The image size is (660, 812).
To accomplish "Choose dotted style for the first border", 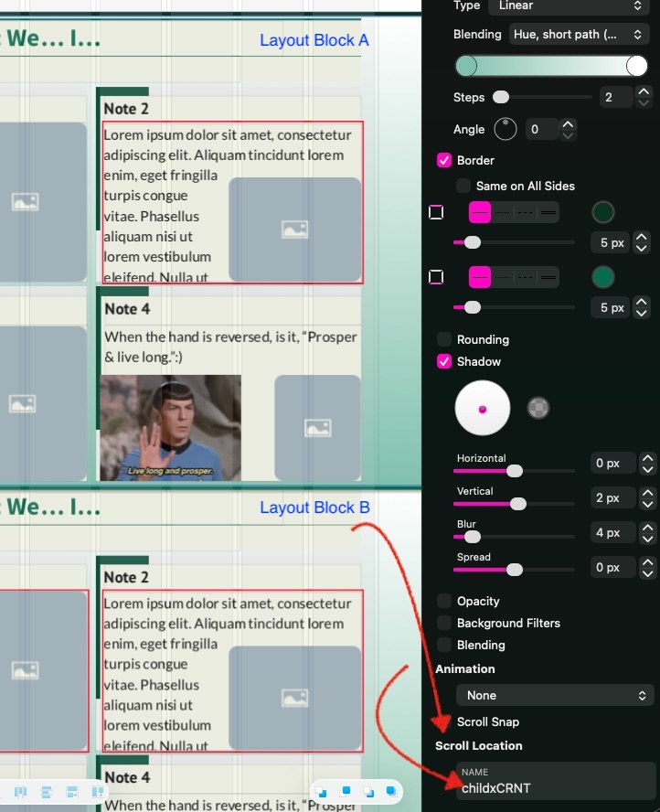I will pos(503,212).
